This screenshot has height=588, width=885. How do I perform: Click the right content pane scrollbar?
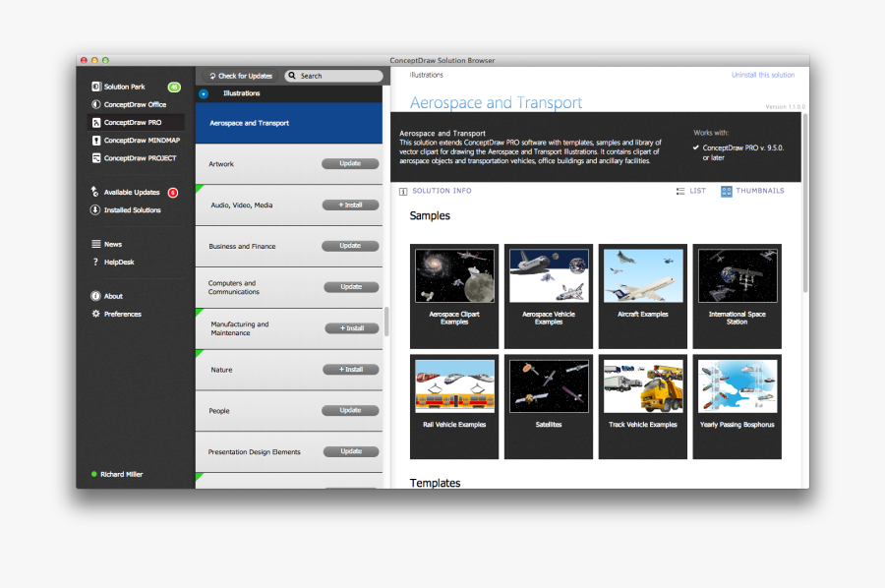pyautogui.click(x=805, y=204)
